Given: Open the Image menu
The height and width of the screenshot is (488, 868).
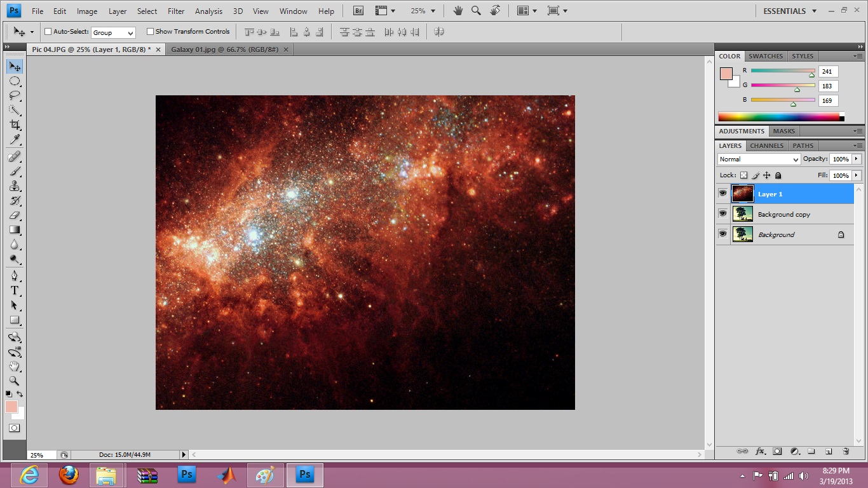Looking at the screenshot, I should click(x=87, y=11).
